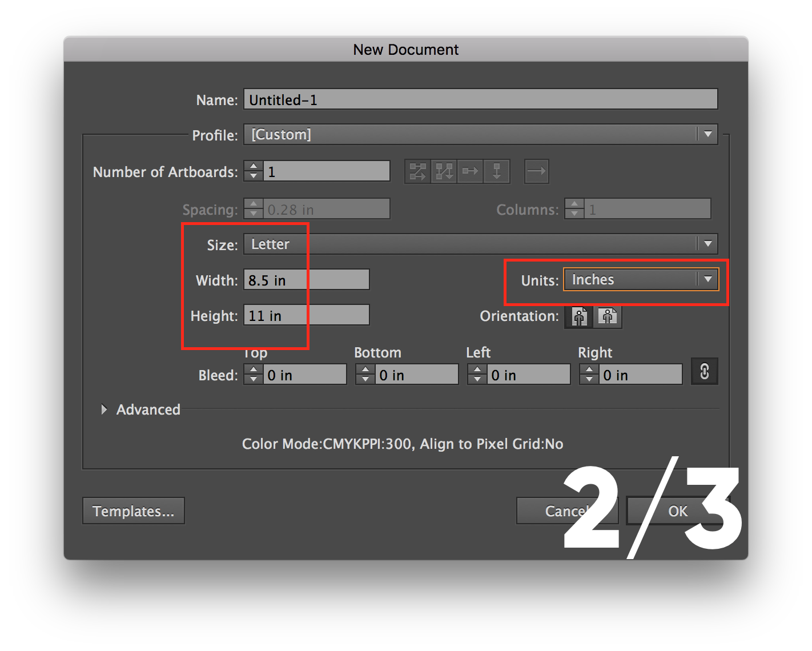Viewport: 812px width, 651px height.
Task: Expand the Advanced section
Action: coord(140,409)
